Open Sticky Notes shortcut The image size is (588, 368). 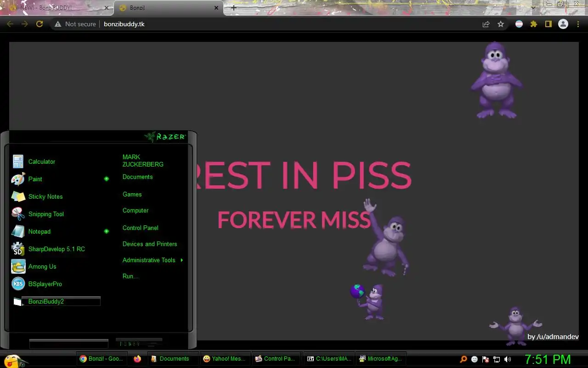(55, 196)
